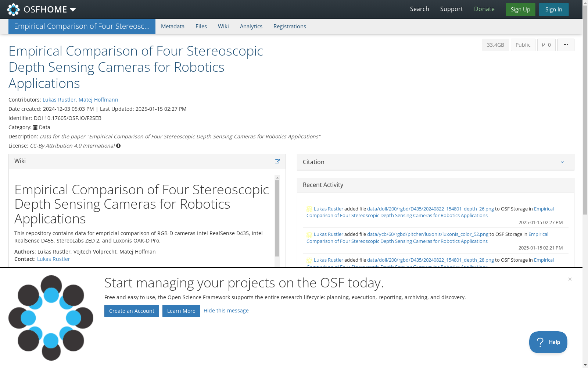Click the 2025-01-15 02:21 PM activity timestamp

(x=541, y=248)
